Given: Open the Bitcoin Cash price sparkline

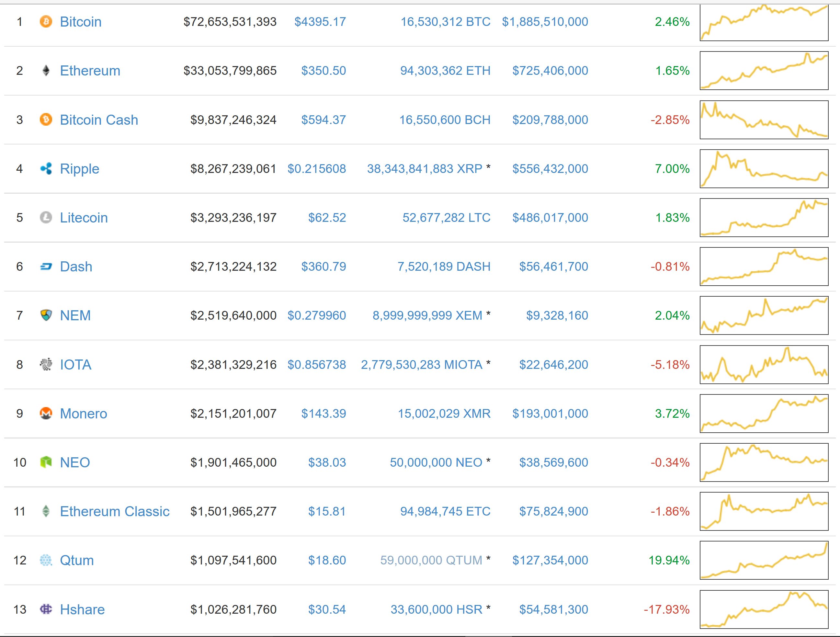Looking at the screenshot, I should [764, 119].
